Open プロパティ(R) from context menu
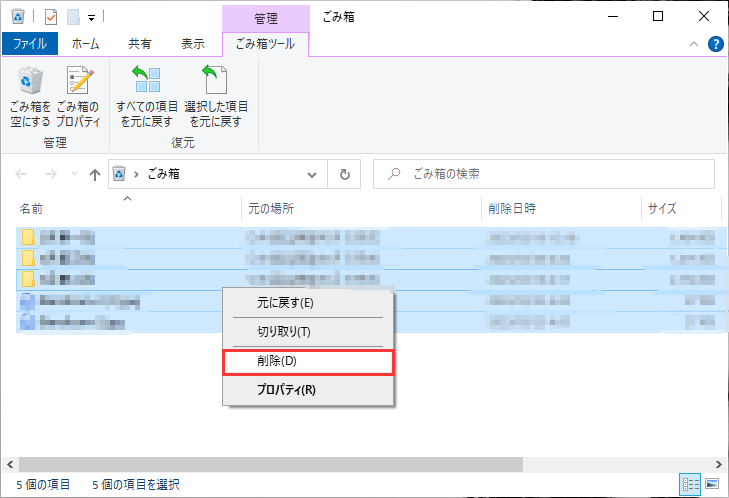The image size is (729, 498). tap(308, 390)
